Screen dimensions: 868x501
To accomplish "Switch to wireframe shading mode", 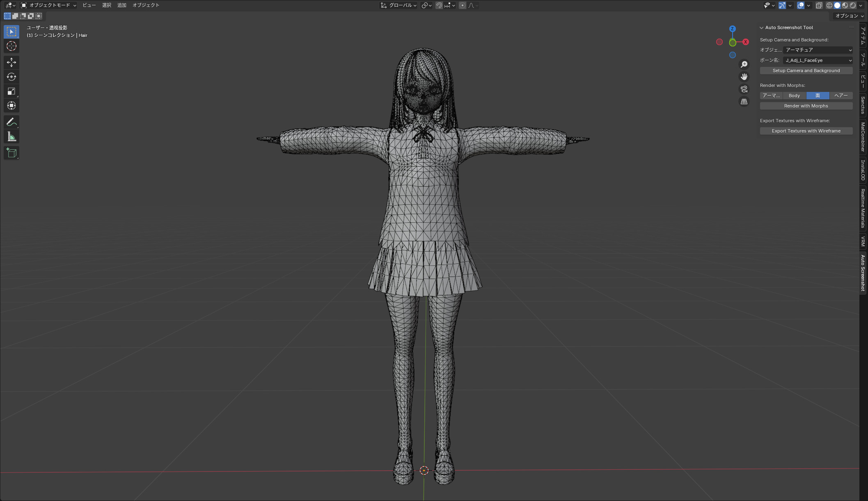I will coord(829,5).
